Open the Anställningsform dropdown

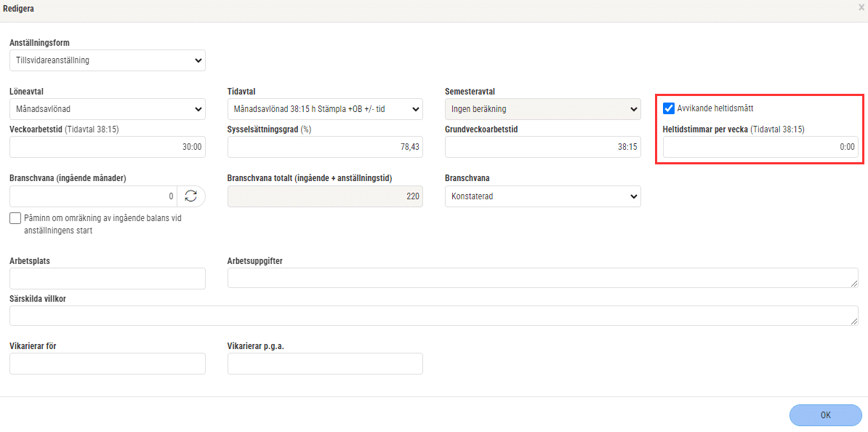point(108,61)
